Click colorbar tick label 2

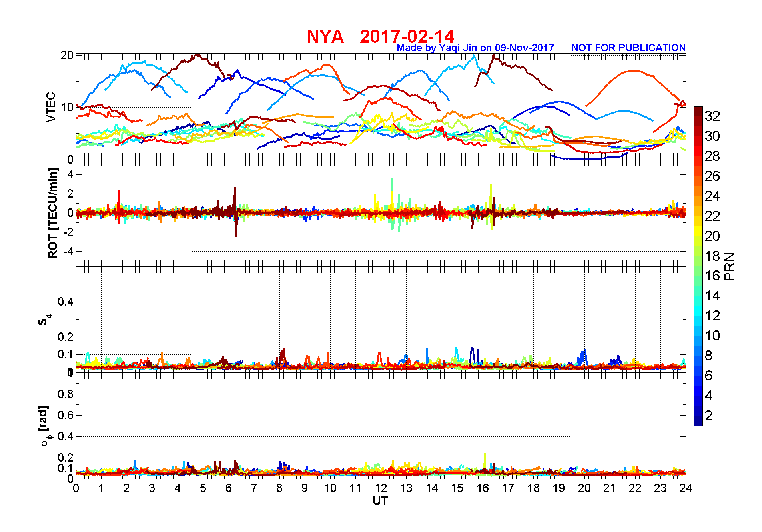(x=708, y=416)
